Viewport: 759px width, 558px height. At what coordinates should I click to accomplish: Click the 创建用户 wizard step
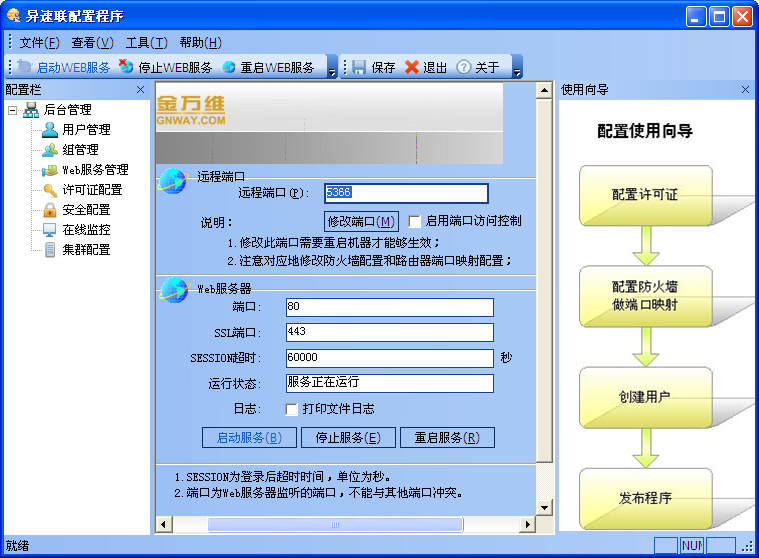pyautogui.click(x=645, y=397)
